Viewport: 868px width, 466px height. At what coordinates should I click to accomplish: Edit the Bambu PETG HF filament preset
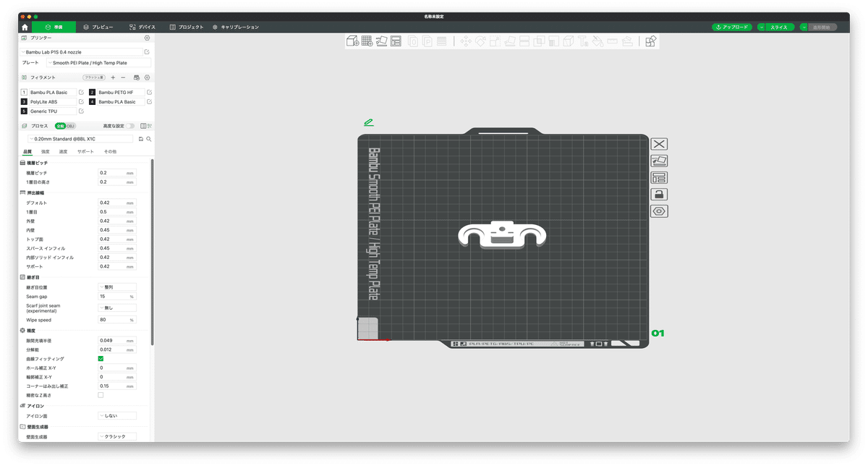(150, 93)
